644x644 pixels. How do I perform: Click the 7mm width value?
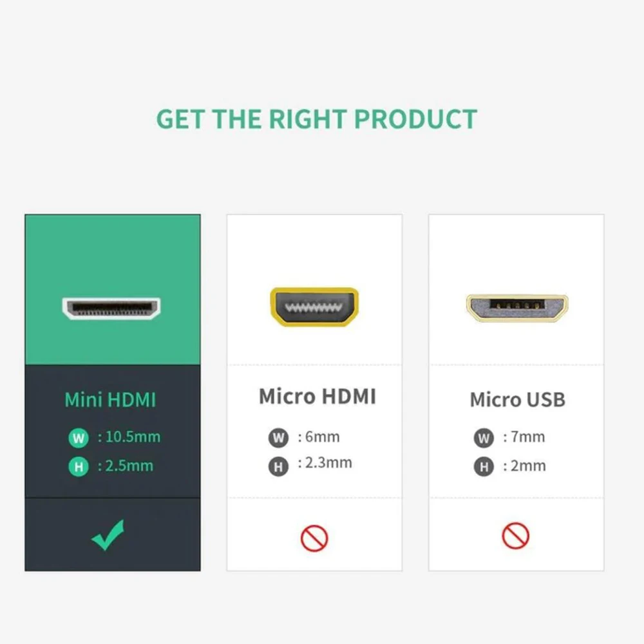click(x=528, y=437)
